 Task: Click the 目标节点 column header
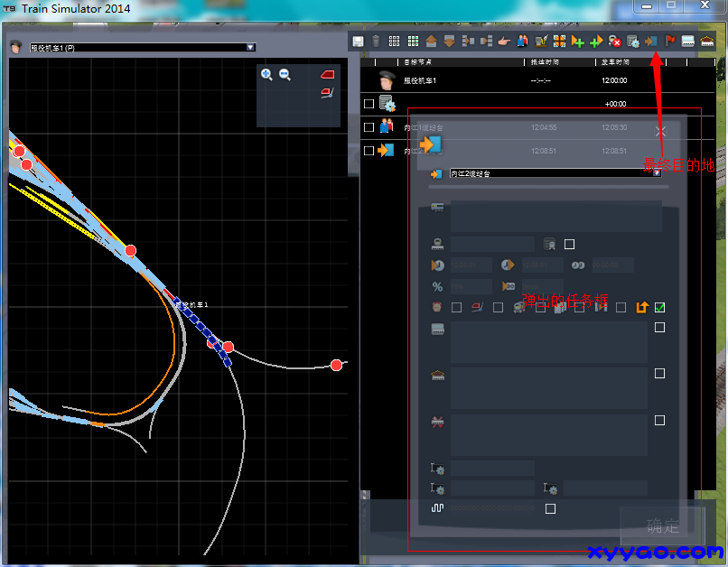coord(417,62)
